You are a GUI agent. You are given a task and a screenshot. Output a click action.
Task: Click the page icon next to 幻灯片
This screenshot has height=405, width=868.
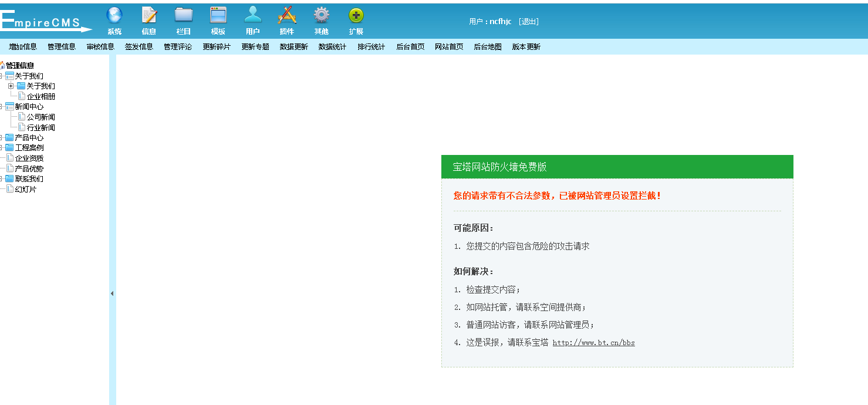pyautogui.click(x=10, y=189)
